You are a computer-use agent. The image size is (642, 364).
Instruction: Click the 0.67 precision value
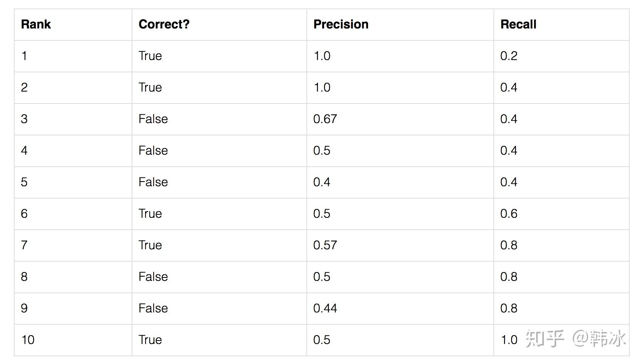325,119
